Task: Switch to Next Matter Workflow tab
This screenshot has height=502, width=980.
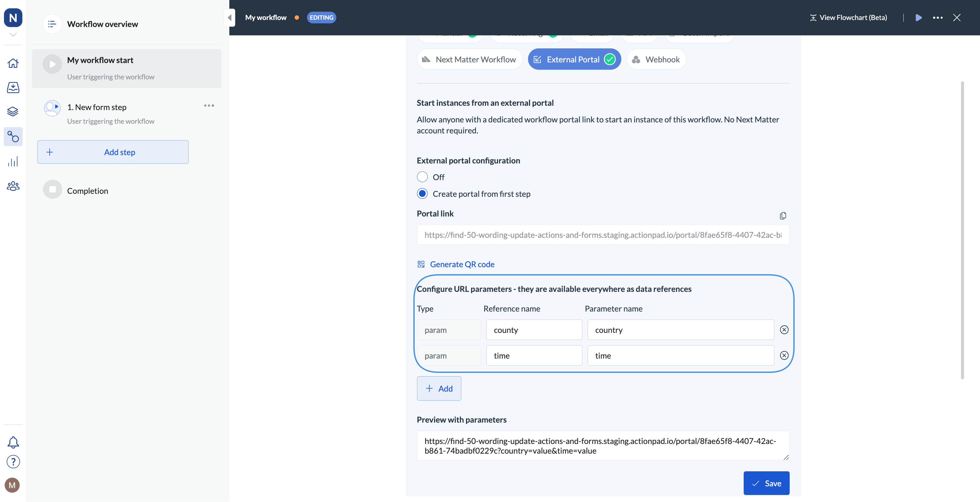Action: tap(469, 59)
